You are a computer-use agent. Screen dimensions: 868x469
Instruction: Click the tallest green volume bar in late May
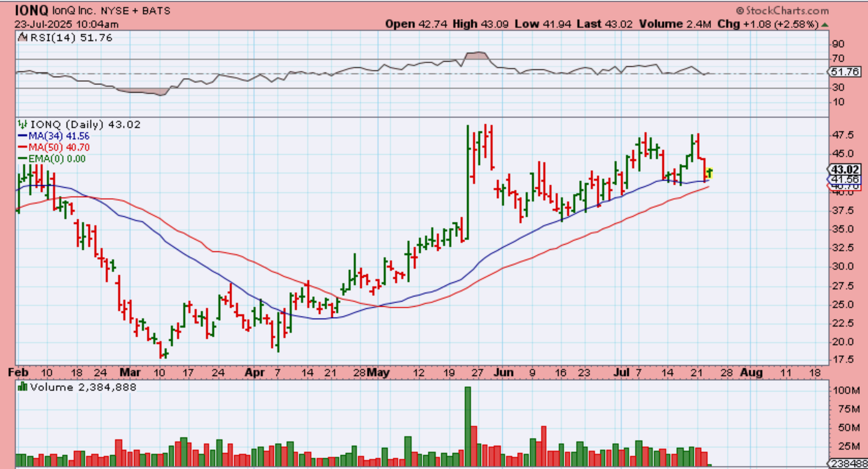468,426
